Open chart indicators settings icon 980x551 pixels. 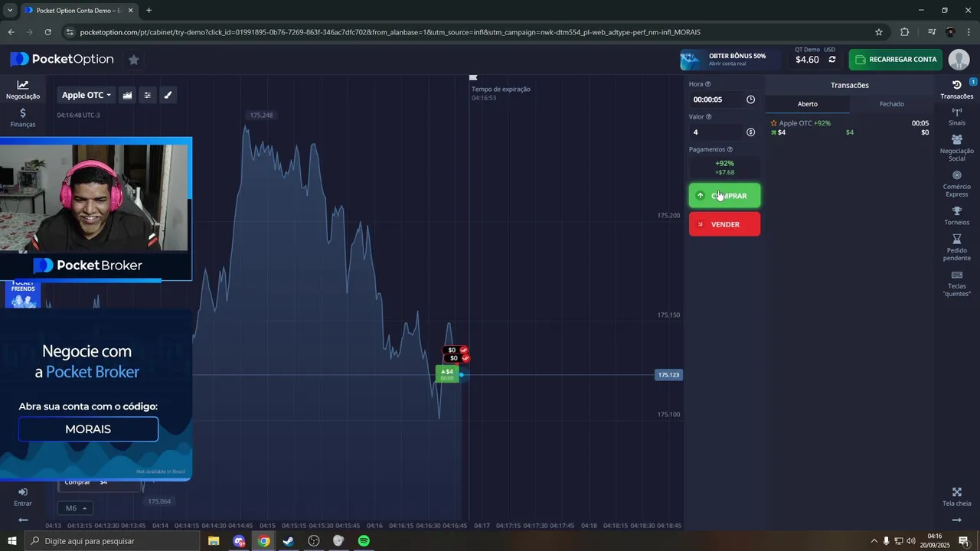pos(148,95)
